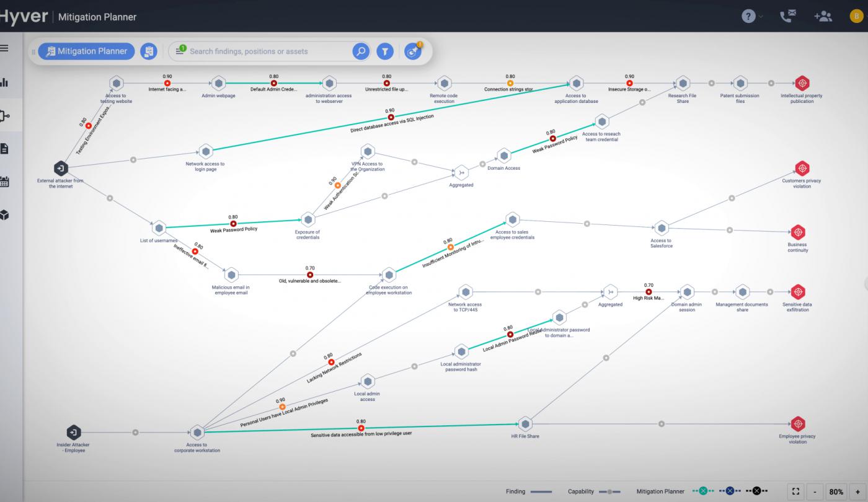Click the target icon with orange alert badge

(413, 51)
